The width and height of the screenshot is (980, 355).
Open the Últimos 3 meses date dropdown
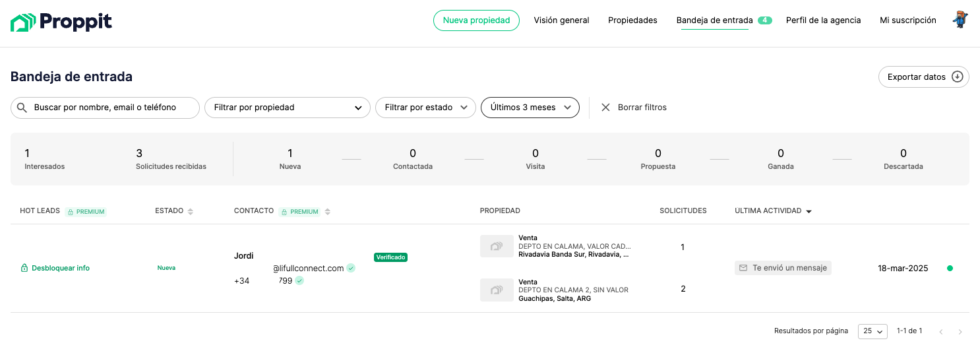click(530, 108)
